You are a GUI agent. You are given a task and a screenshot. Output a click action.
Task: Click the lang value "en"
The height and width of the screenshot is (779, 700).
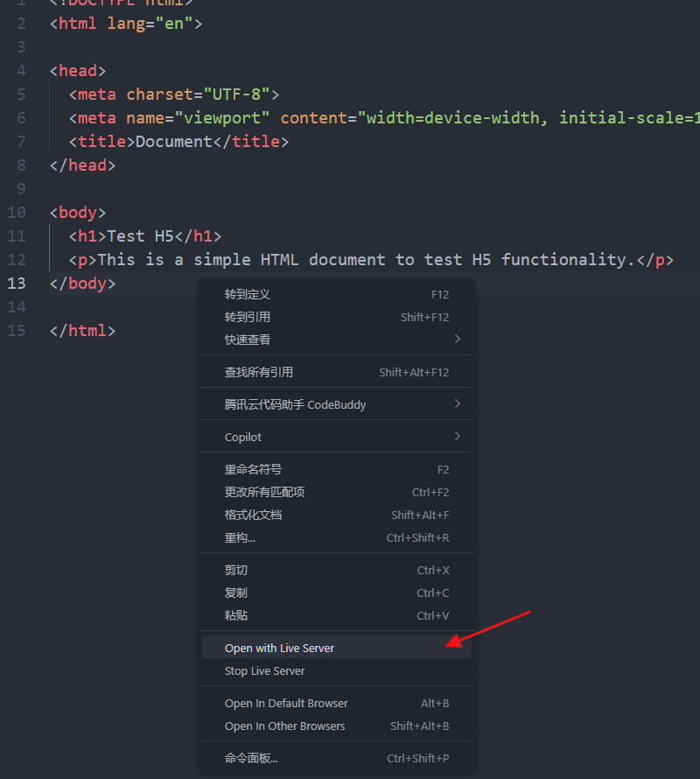pyautogui.click(x=174, y=24)
